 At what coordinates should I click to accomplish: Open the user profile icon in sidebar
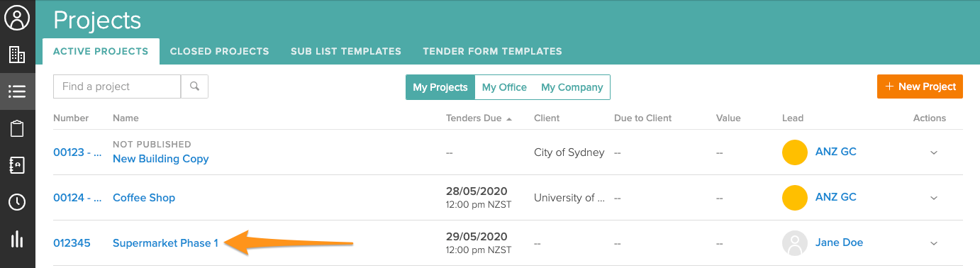[x=17, y=18]
